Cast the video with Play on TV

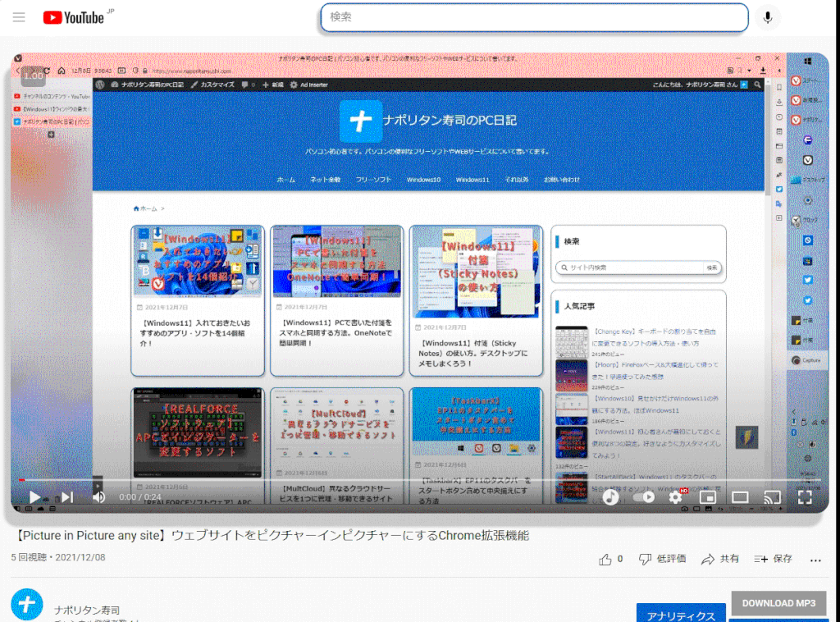point(772,497)
